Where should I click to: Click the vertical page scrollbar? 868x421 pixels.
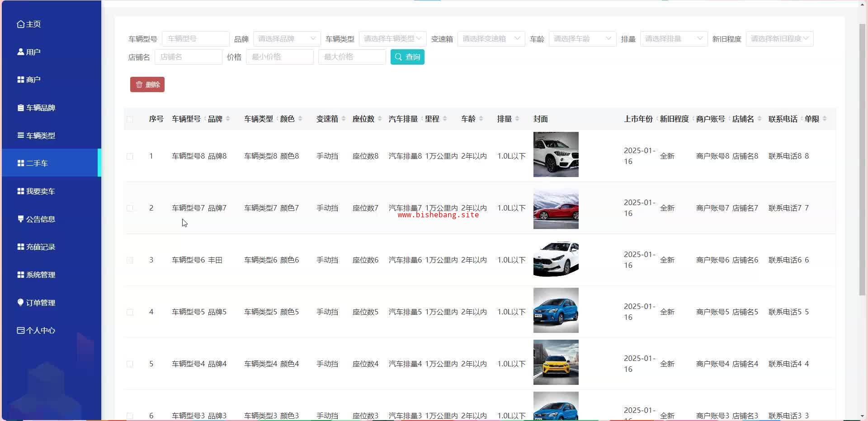click(862, 158)
